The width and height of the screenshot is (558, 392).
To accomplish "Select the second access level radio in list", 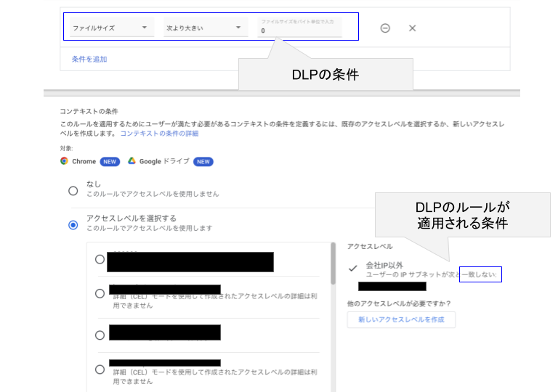I will coord(100,293).
